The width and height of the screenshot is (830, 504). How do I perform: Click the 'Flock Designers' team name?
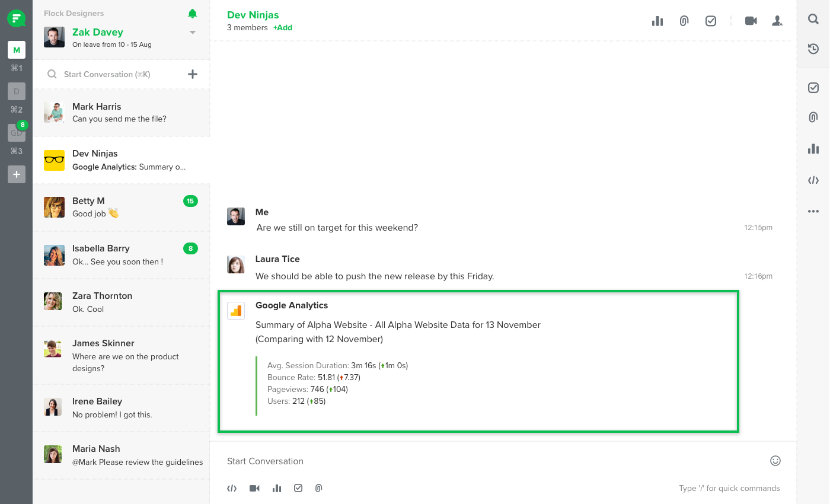74,13
